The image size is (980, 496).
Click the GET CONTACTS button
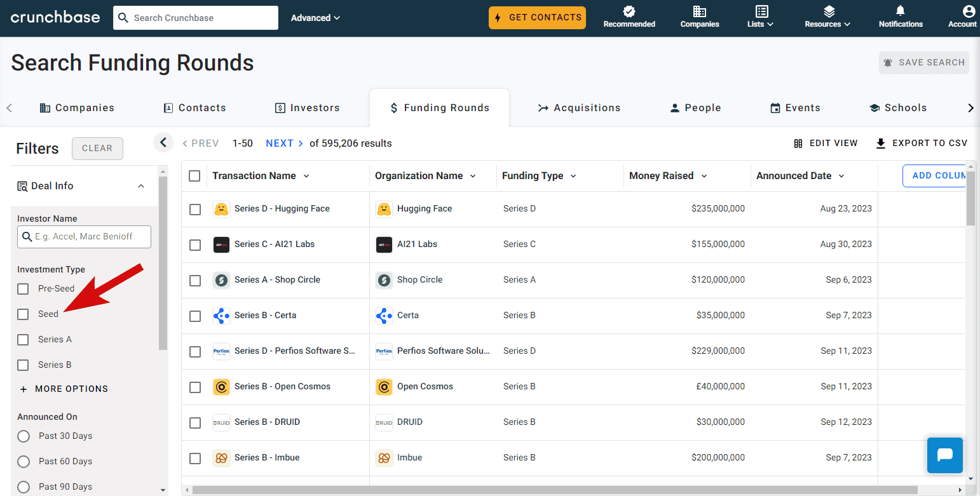538,18
